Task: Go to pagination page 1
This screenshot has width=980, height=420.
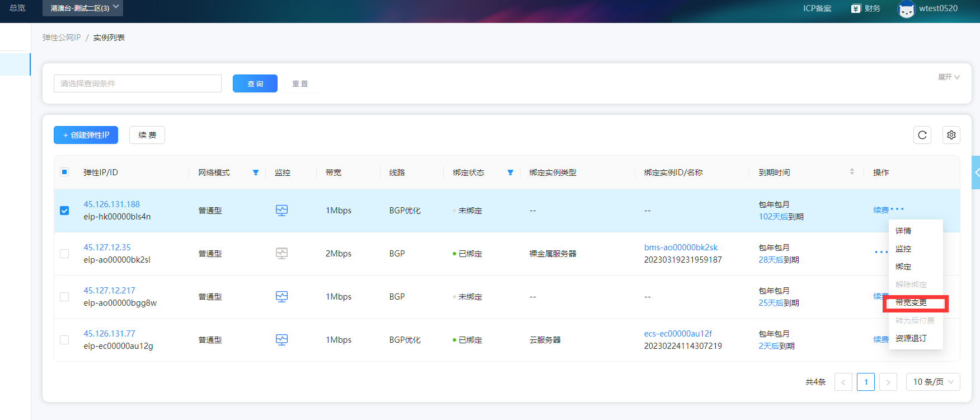Action: pos(866,382)
